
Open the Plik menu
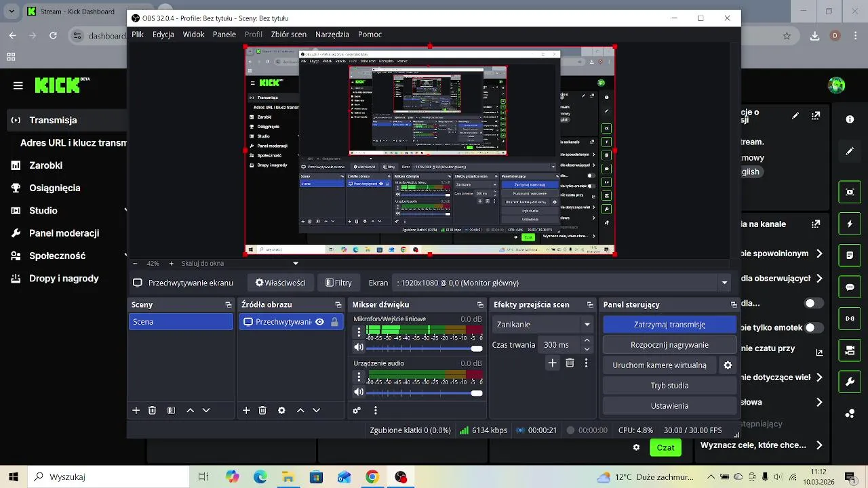(138, 34)
